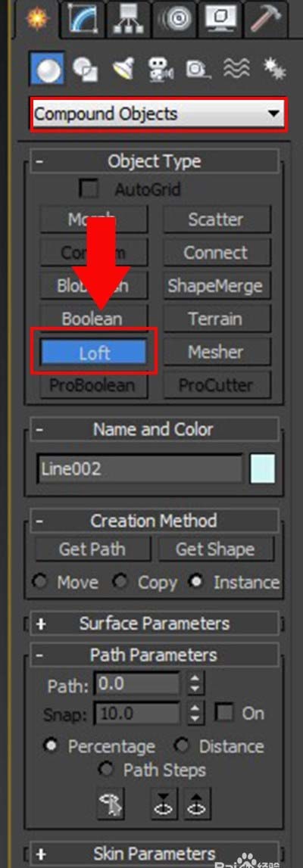Open the Compound Objects dropdown

158,114
